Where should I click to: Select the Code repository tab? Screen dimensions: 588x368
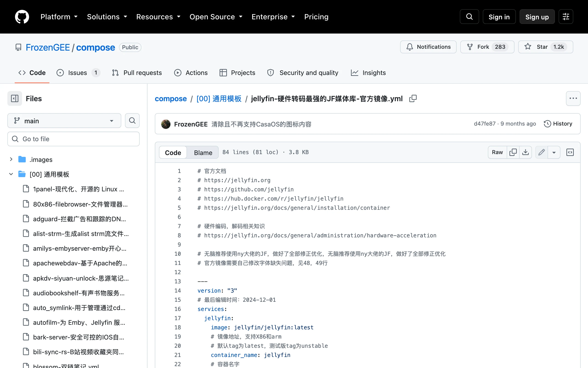pos(32,72)
